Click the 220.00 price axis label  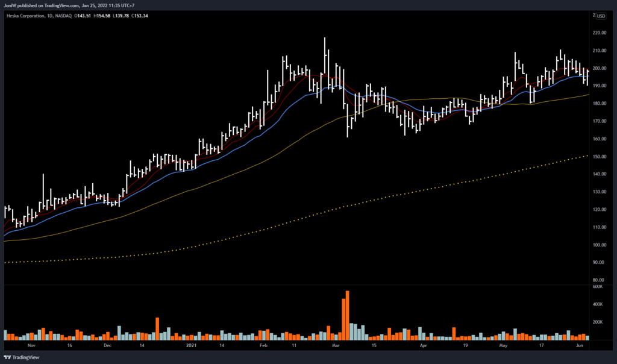point(600,33)
